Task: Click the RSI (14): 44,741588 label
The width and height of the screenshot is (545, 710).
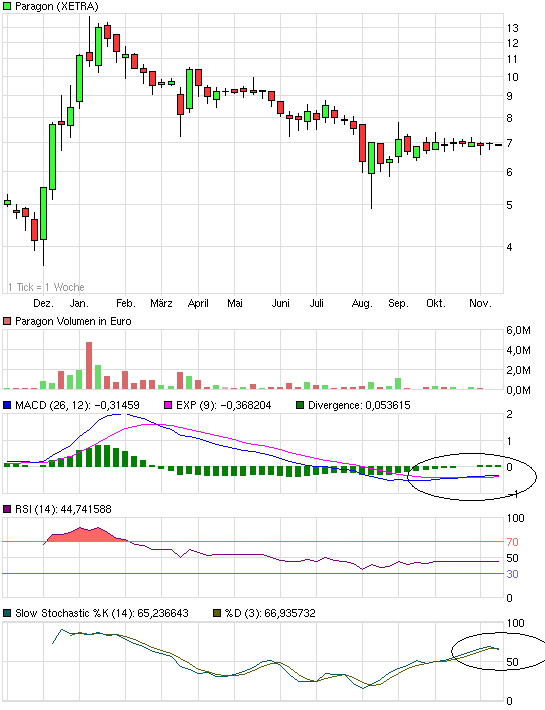Action: pos(63,509)
